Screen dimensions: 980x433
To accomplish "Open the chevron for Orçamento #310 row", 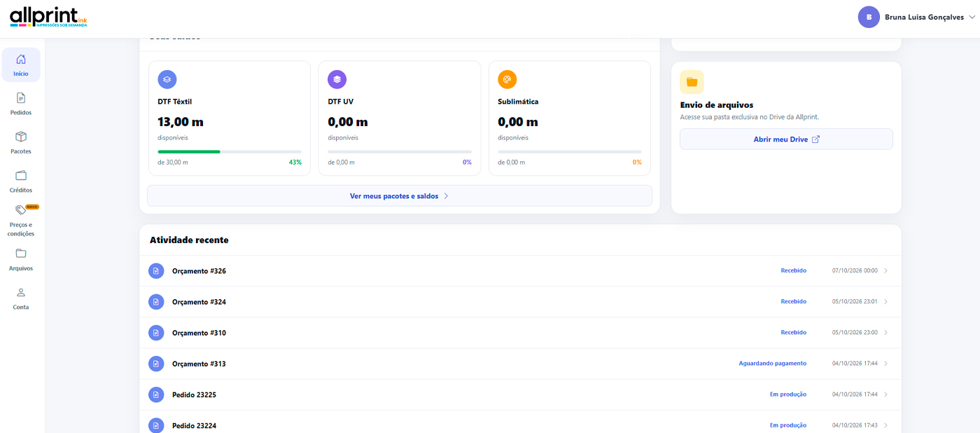I will tap(886, 333).
